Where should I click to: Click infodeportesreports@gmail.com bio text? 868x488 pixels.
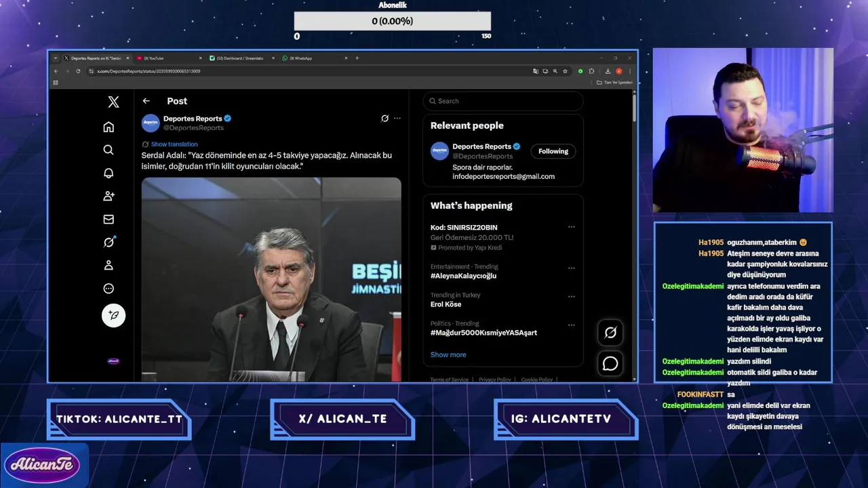(x=503, y=176)
